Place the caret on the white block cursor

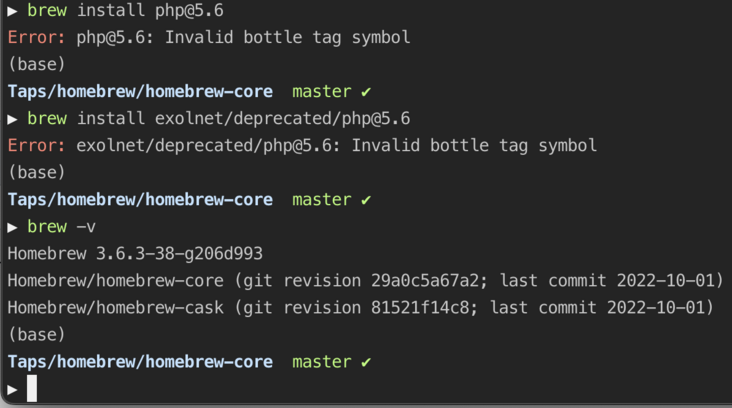click(32, 389)
